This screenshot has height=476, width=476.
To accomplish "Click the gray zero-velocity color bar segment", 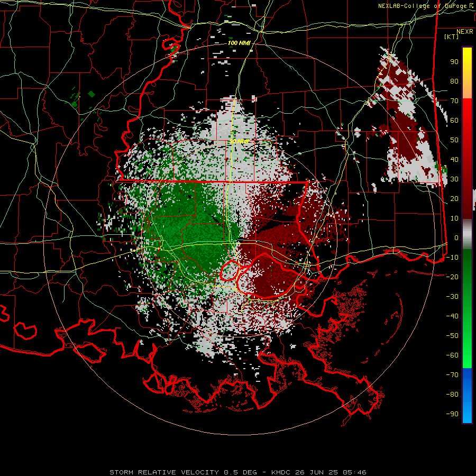I will [467, 234].
